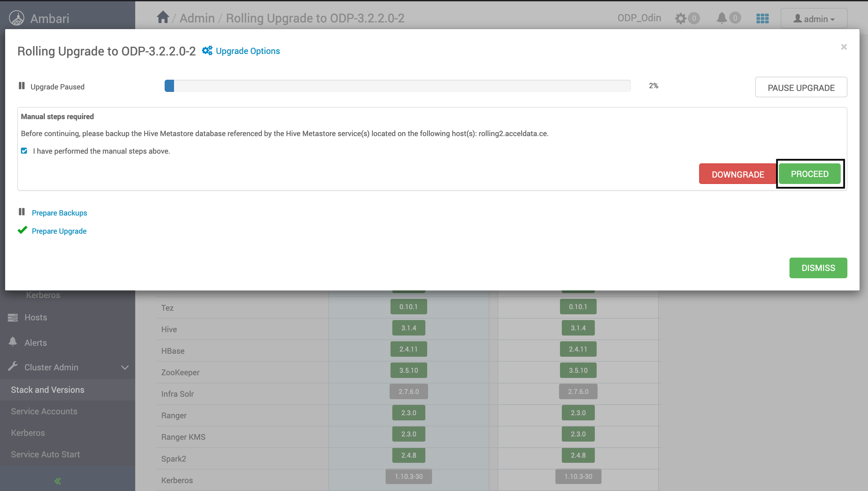Check 'I have performed the manual steps' box
This screenshot has height=491, width=868.
[x=24, y=151]
